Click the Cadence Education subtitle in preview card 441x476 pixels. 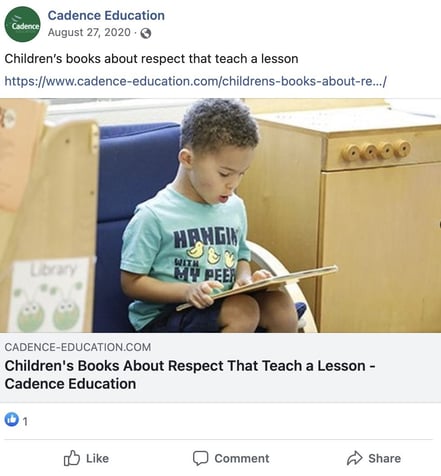point(70,384)
